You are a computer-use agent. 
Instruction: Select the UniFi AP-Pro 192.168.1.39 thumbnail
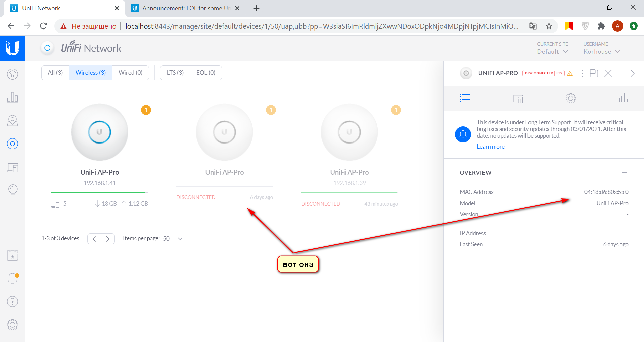tap(349, 132)
